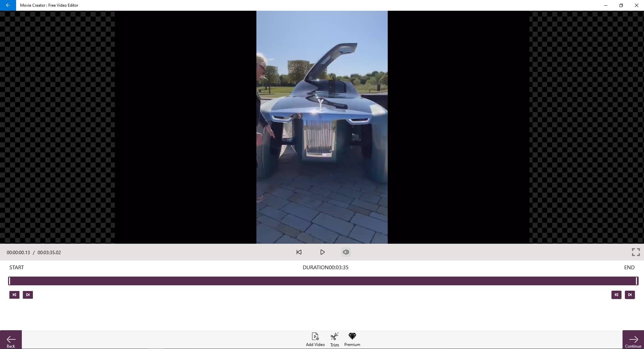The image size is (644, 349).
Task: Enter fullscreen video preview
Action: click(x=635, y=252)
